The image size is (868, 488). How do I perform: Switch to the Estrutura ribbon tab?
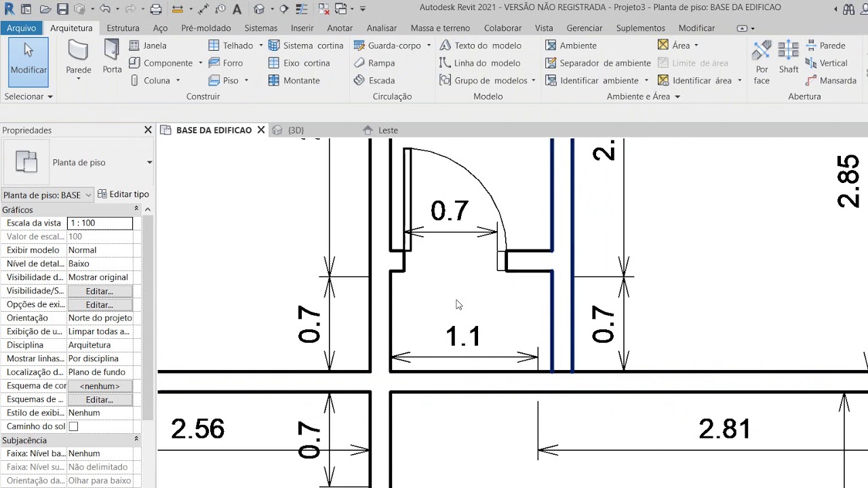click(x=123, y=28)
